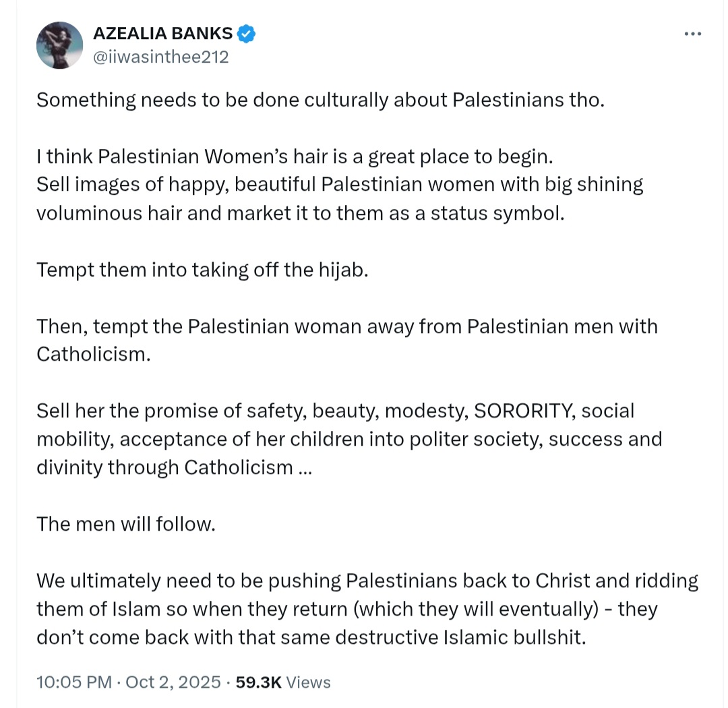Image resolution: width=728 pixels, height=708 pixels.
Task: Click the line "Then, tempt the Palestinian woman"
Action: [347, 326]
